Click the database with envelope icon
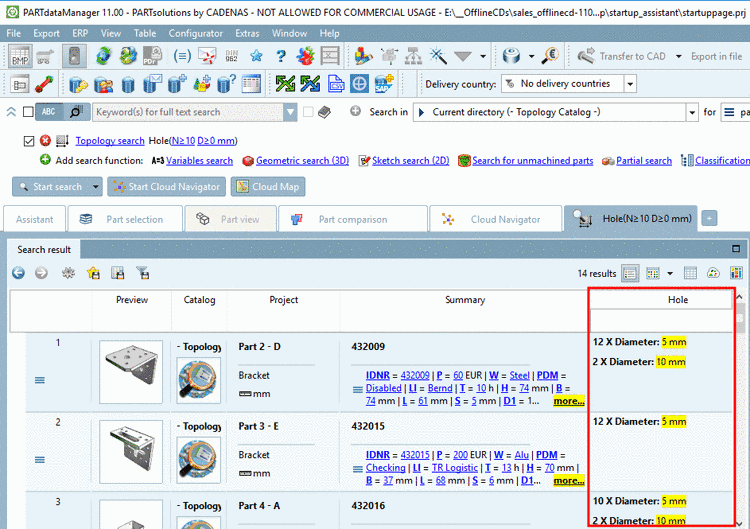This screenshot has height=529, width=750. pos(153,84)
